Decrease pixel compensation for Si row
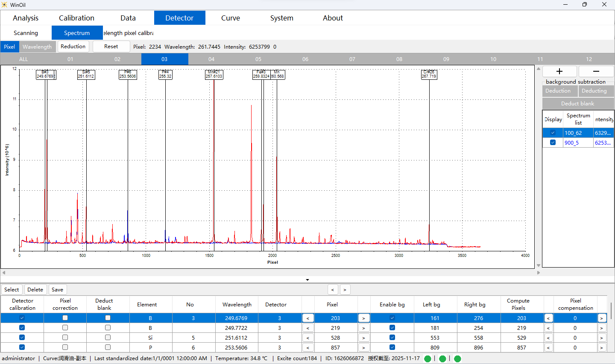The height and width of the screenshot is (364, 615). tap(548, 338)
